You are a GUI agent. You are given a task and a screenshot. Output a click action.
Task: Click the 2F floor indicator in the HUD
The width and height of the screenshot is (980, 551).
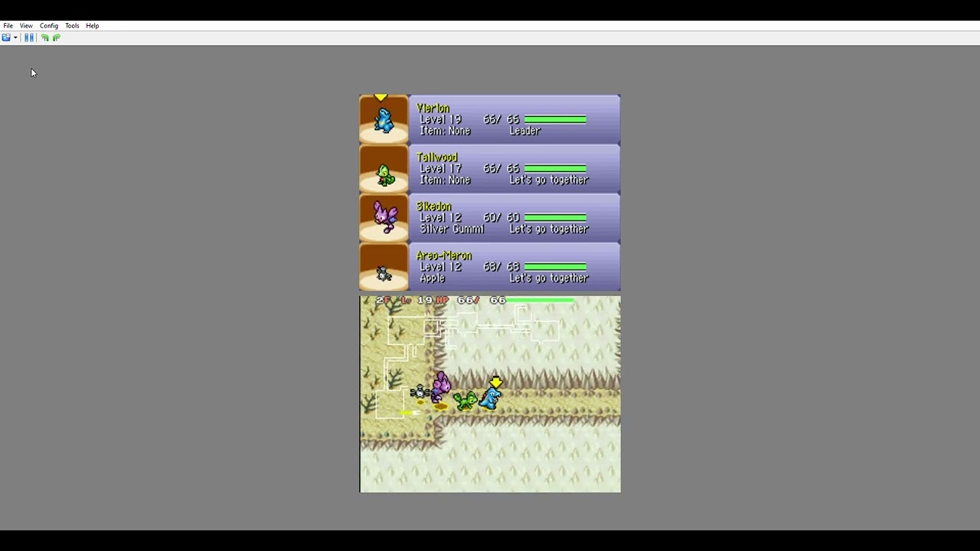(384, 300)
